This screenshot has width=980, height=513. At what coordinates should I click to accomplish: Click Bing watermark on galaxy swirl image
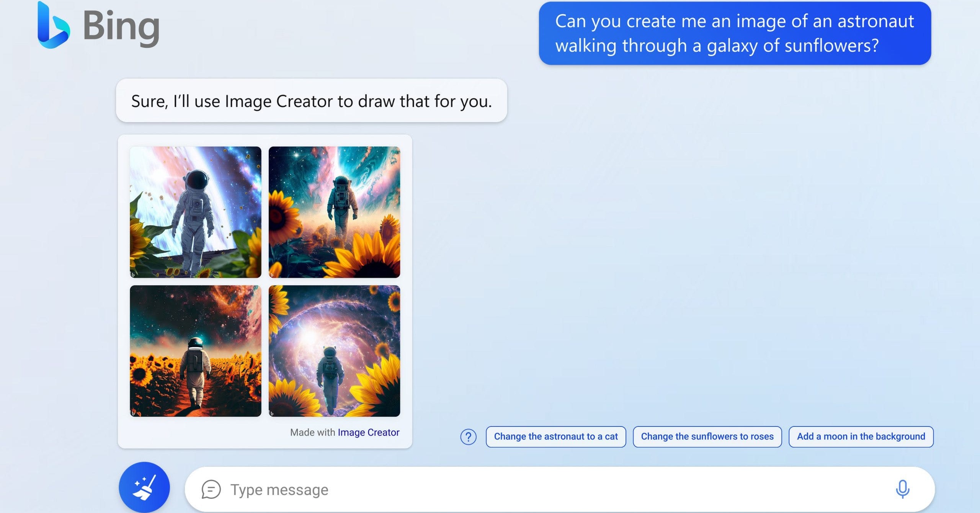(x=272, y=413)
